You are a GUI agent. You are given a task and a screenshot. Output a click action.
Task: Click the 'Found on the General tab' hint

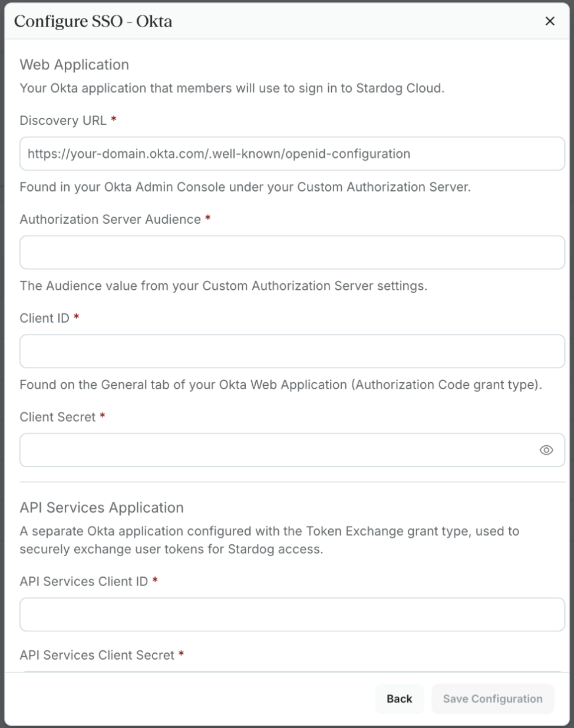pos(281,385)
